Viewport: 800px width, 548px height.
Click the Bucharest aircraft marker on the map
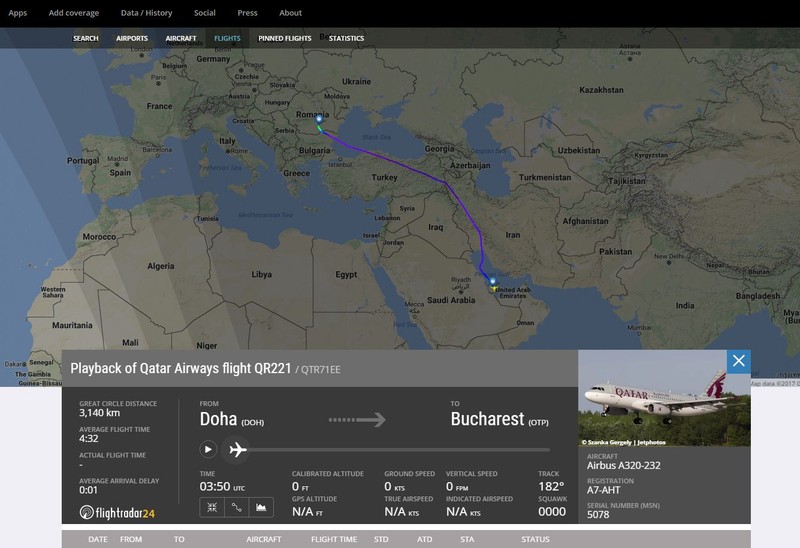(319, 119)
